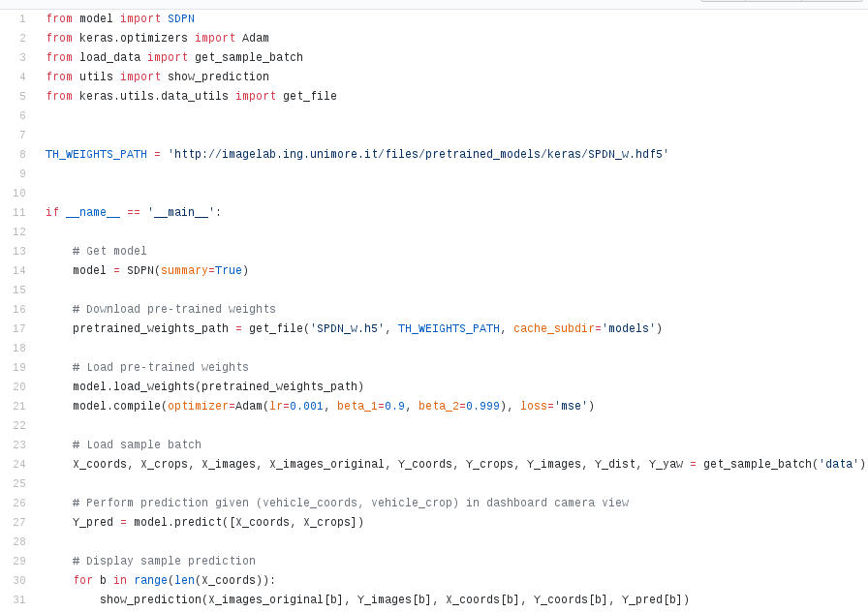
Task: Click "pretrained_weights_path" at the start of line 17
Action: coord(150,328)
